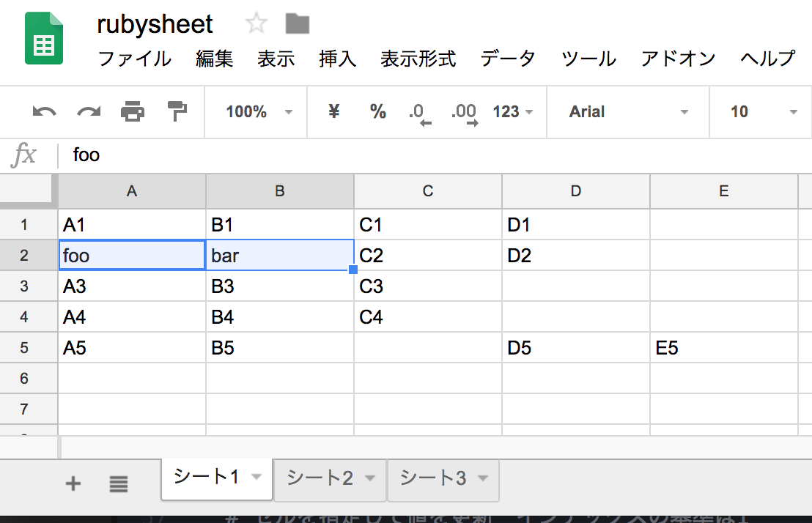Apply currency format with the ¥ icon
Viewport: 812px width, 523px height.
[x=334, y=111]
